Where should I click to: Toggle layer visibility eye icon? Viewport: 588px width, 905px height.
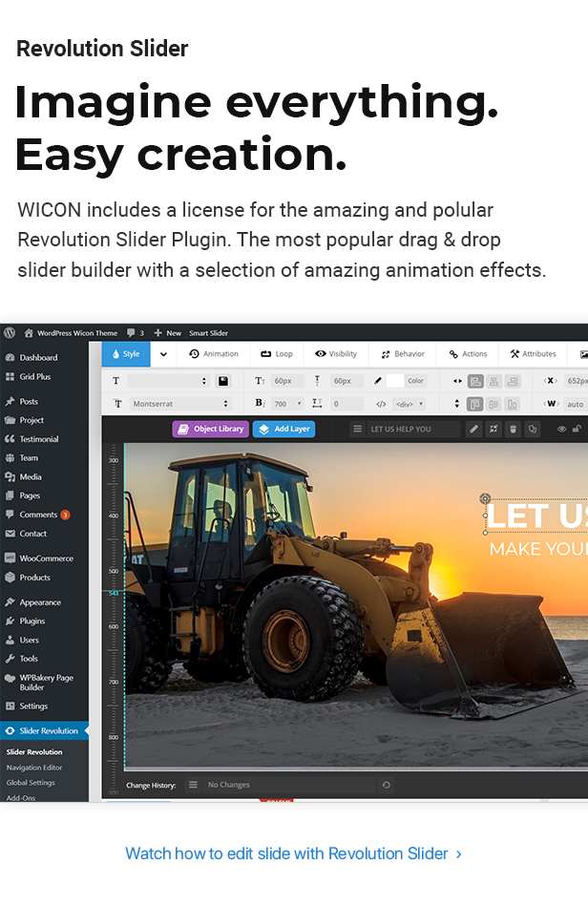[561, 429]
